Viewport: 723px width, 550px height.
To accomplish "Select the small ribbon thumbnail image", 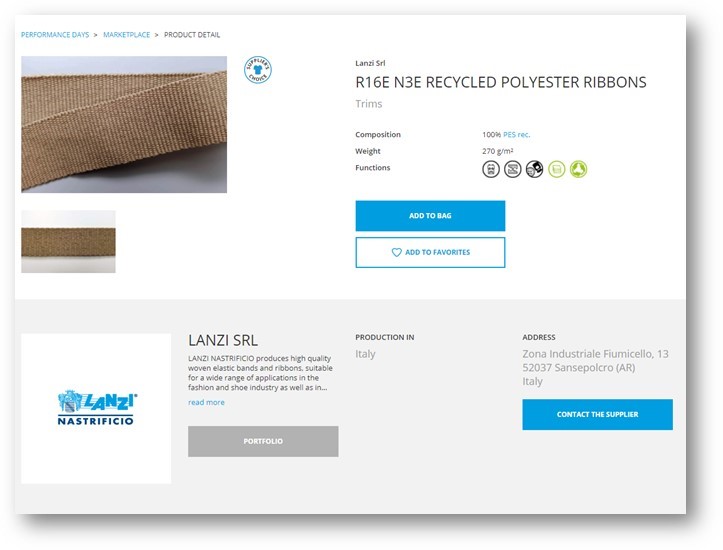I will pos(68,242).
